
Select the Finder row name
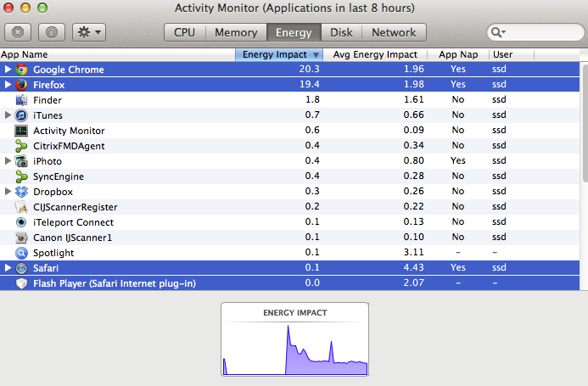coord(48,100)
